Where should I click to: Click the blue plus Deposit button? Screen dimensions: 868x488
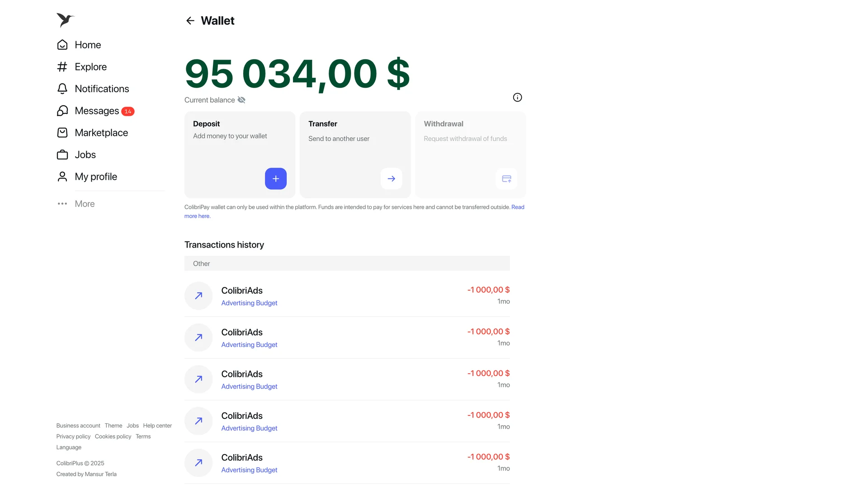coord(276,179)
